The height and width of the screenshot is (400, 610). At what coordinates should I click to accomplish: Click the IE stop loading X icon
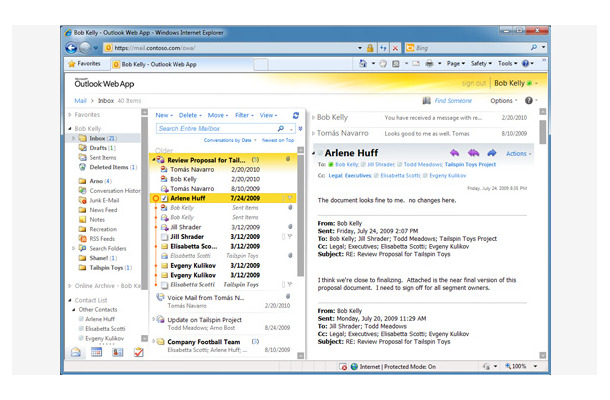395,48
